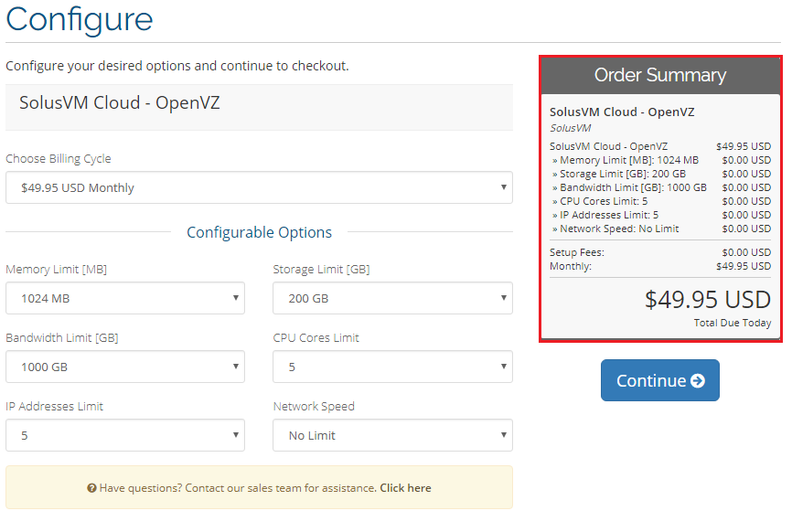Screen dimensions: 792x532
Task: Click the 'Configure' page heading
Action: pyautogui.click(x=80, y=20)
